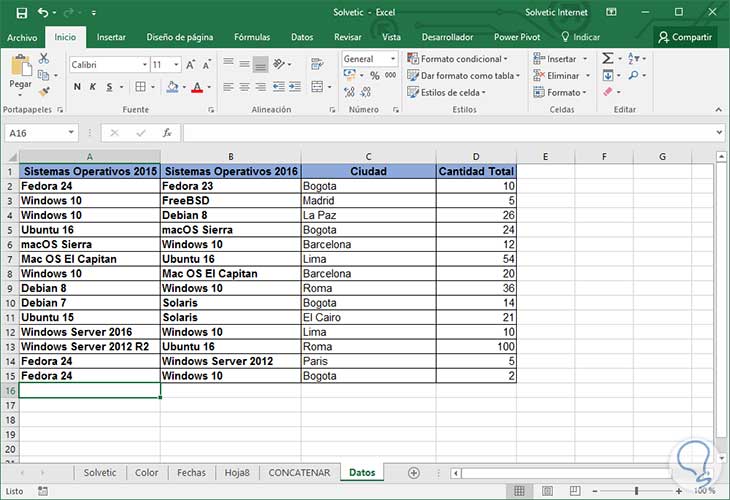
Task: Open the Calibri font name dropdown
Action: tap(145, 65)
